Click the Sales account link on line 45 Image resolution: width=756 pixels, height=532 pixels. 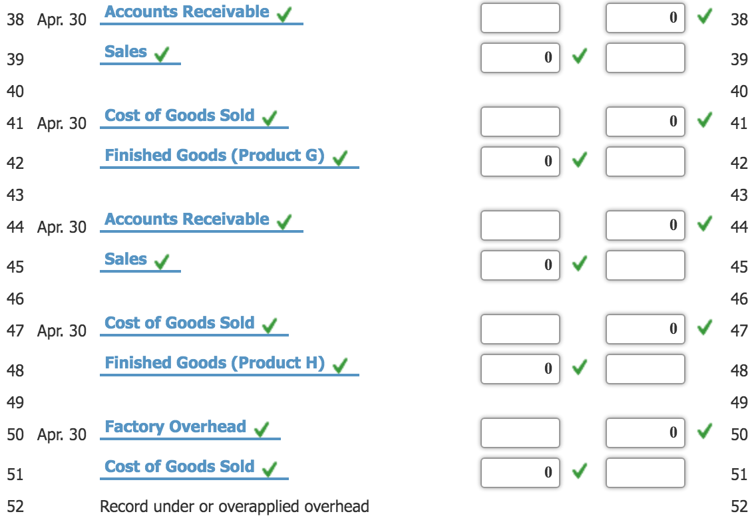[126, 259]
